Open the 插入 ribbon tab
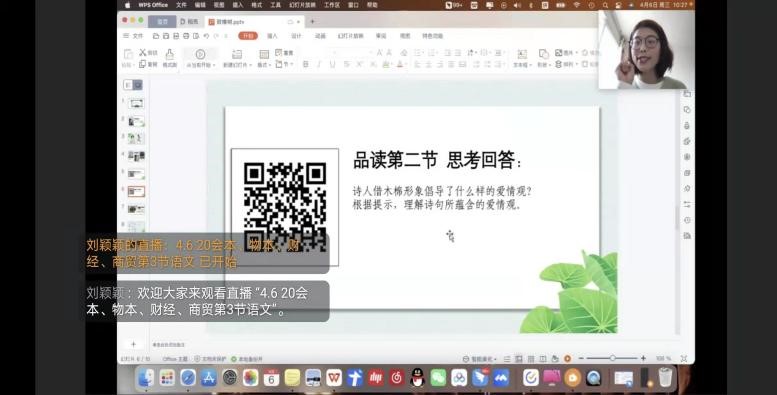The width and height of the screenshot is (777, 395). 272,36
